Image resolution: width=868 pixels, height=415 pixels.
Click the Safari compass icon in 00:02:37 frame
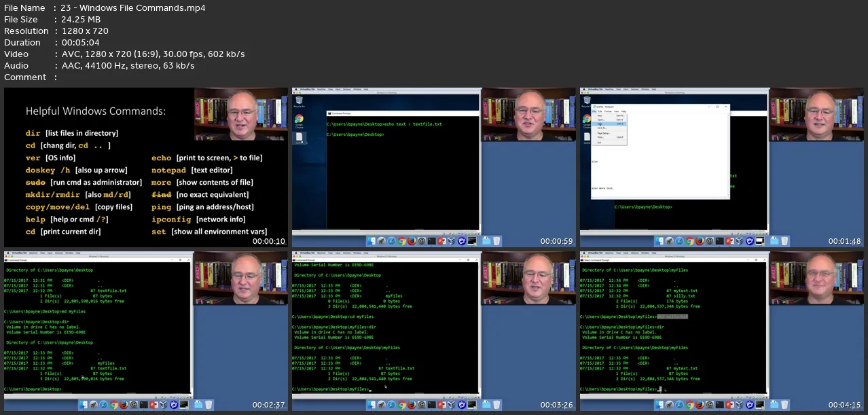click(103, 404)
